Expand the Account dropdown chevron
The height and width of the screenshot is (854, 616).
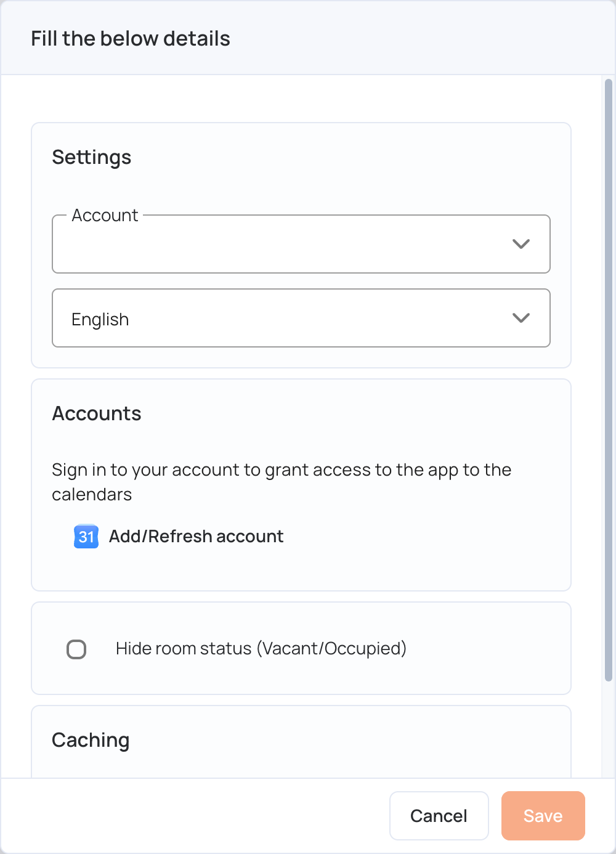point(521,244)
